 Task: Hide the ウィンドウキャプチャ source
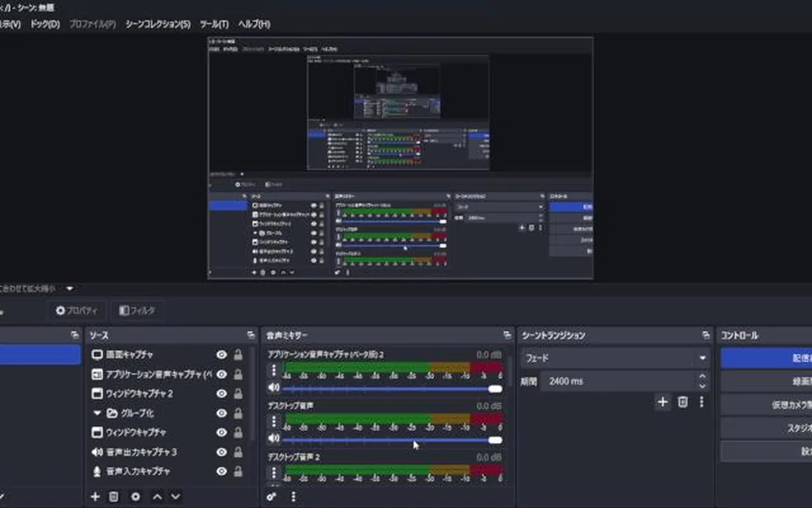click(221, 433)
